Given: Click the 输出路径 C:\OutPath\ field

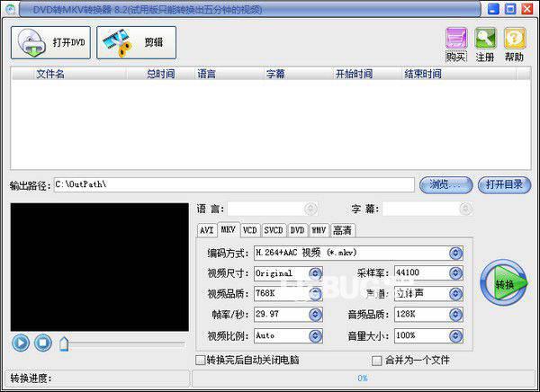Looking at the screenshot, I should pos(234,185).
